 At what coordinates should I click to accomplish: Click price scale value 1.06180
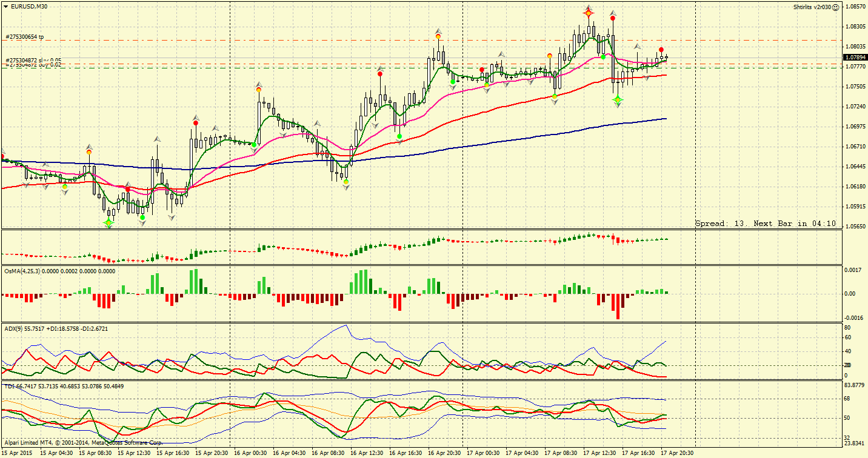pyautogui.click(x=855, y=187)
